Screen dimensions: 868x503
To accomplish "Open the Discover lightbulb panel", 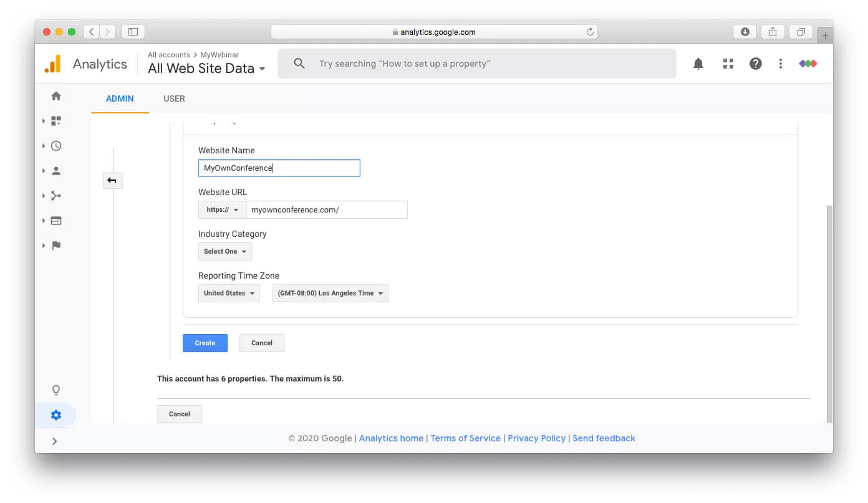I will 55,390.
